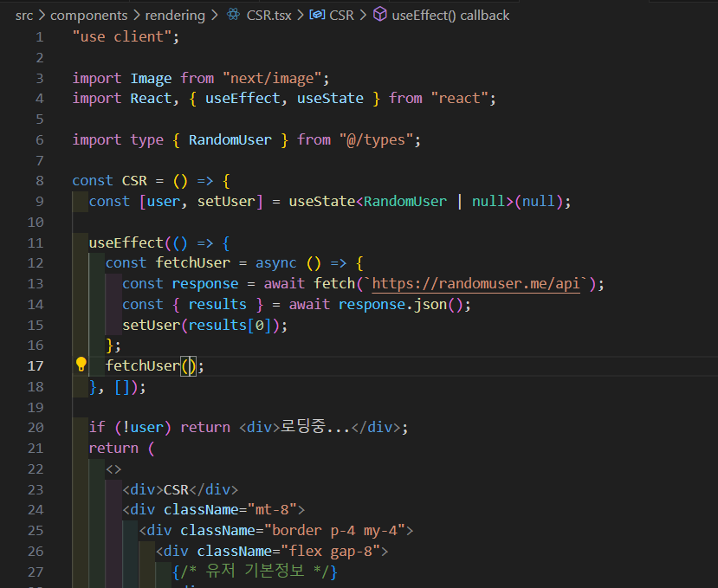
Task: Select useEffect() callback breadcrumb
Action: [x=450, y=15]
